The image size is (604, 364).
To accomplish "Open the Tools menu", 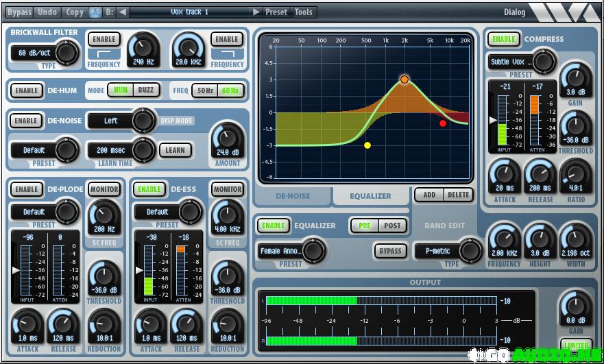I will click(x=304, y=12).
